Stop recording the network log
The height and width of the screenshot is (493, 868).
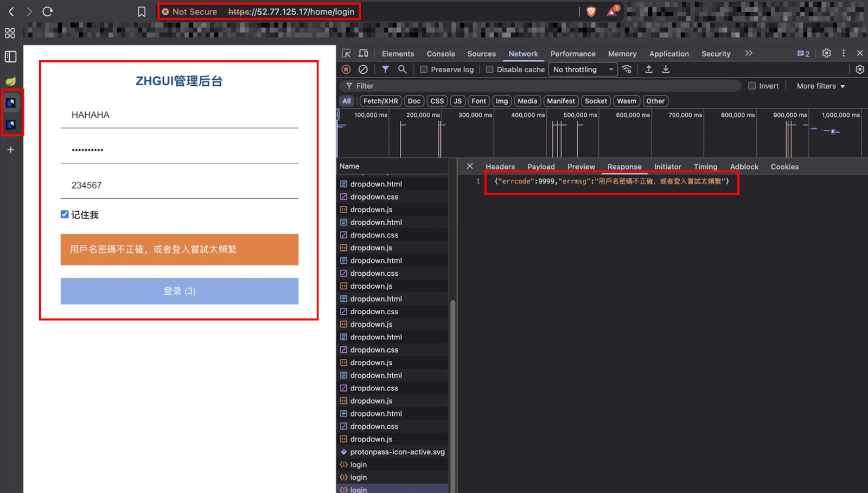(346, 69)
